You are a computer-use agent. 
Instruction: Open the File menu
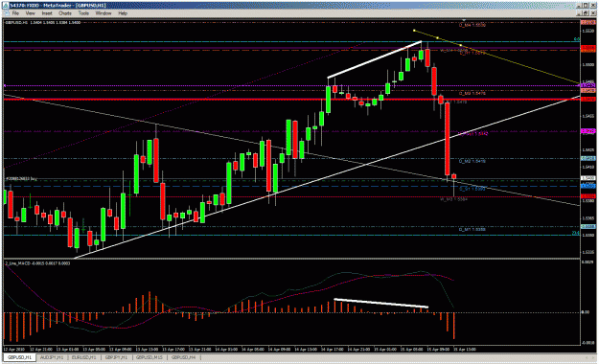point(15,13)
